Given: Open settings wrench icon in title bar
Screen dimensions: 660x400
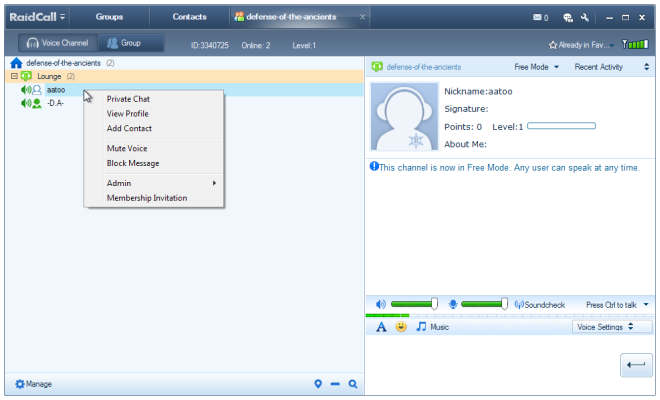Looking at the screenshot, I should click(585, 17).
